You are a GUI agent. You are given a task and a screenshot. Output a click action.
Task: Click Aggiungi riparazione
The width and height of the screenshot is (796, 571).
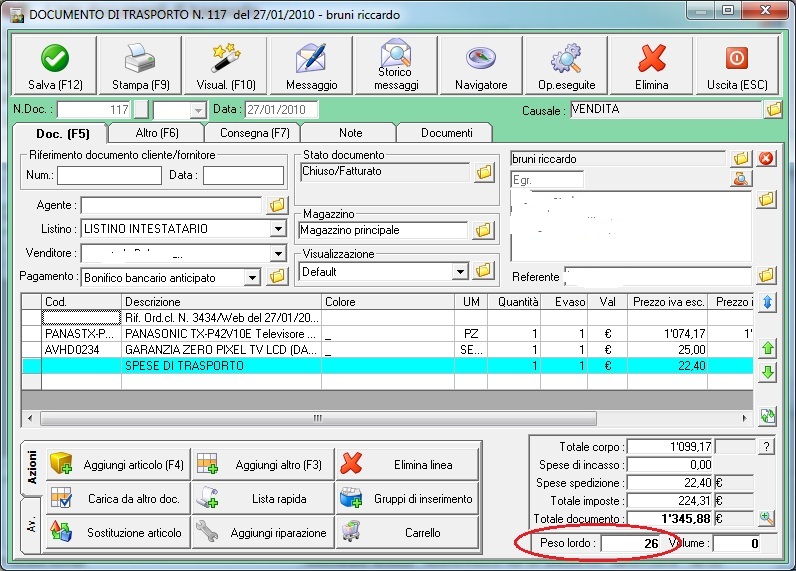[263, 532]
